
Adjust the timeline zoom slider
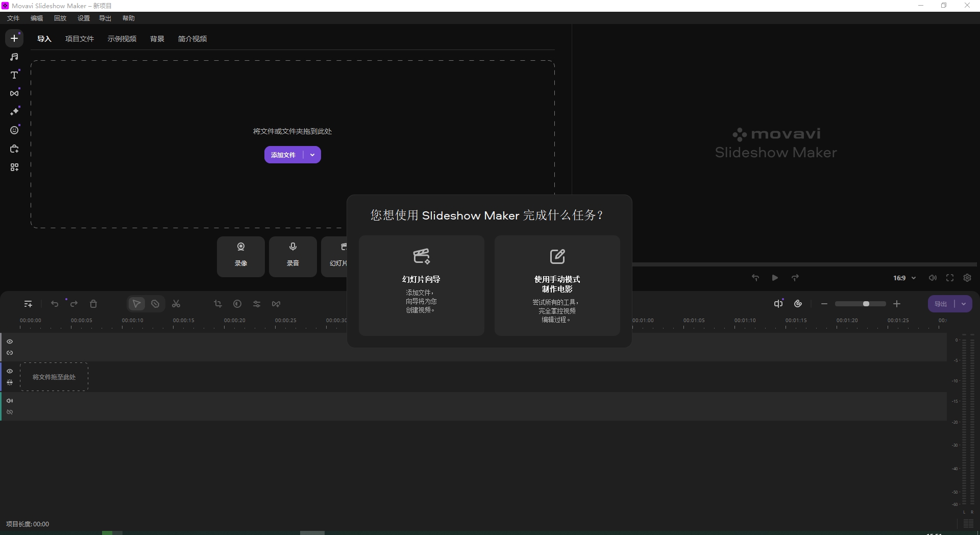pyautogui.click(x=861, y=304)
